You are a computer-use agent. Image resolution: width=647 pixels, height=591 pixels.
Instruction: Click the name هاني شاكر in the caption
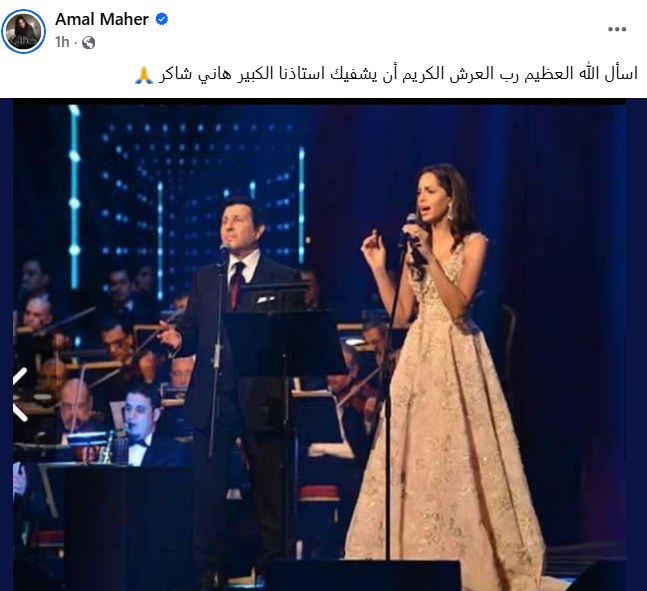coord(196,75)
